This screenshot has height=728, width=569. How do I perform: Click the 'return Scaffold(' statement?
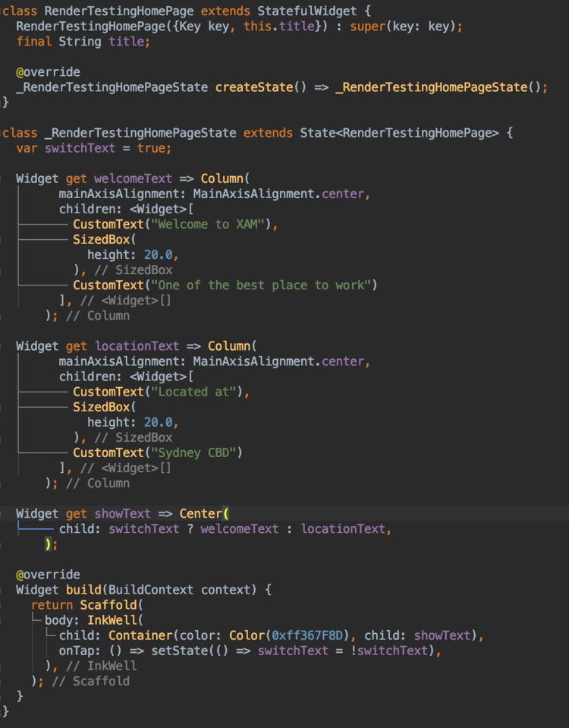pos(86,605)
